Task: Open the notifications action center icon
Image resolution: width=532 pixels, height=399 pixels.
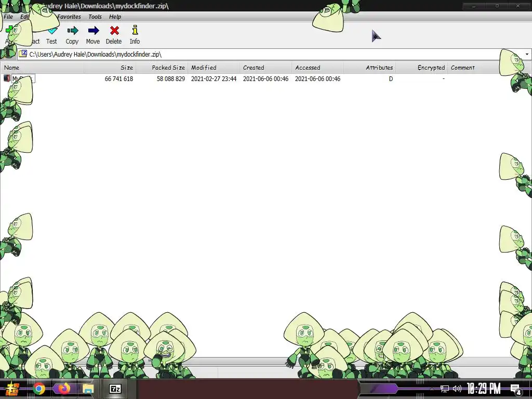Action: [516, 389]
